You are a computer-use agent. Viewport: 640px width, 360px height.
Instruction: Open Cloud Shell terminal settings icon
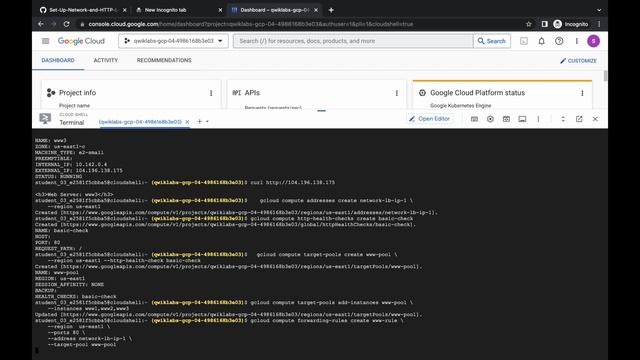click(x=490, y=119)
